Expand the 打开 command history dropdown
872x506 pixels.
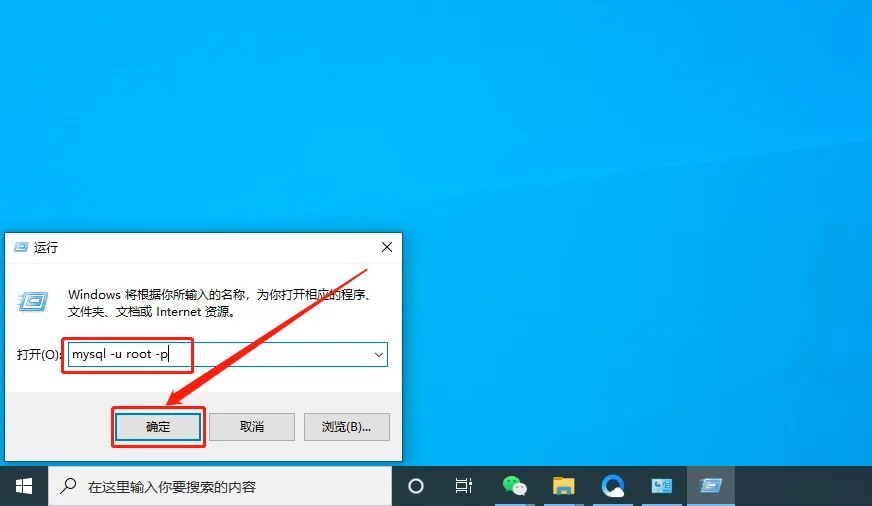[379, 355]
